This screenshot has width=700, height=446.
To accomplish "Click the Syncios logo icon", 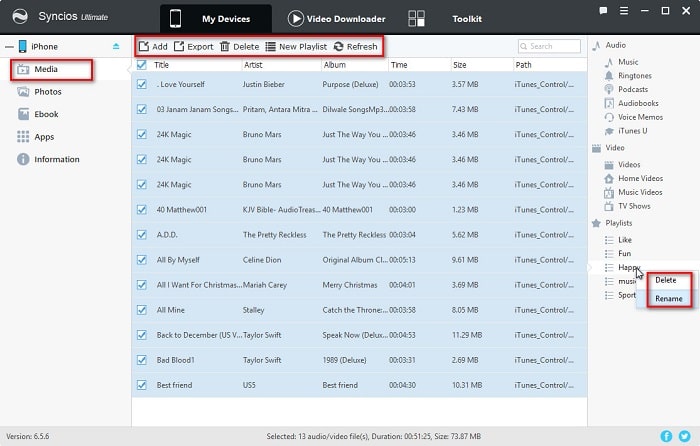I will tap(20, 17).
